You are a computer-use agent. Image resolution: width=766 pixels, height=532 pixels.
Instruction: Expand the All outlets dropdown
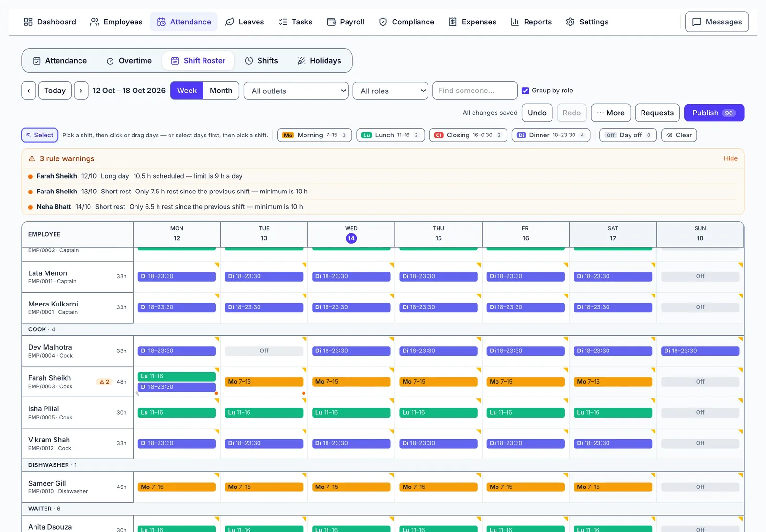(296, 91)
